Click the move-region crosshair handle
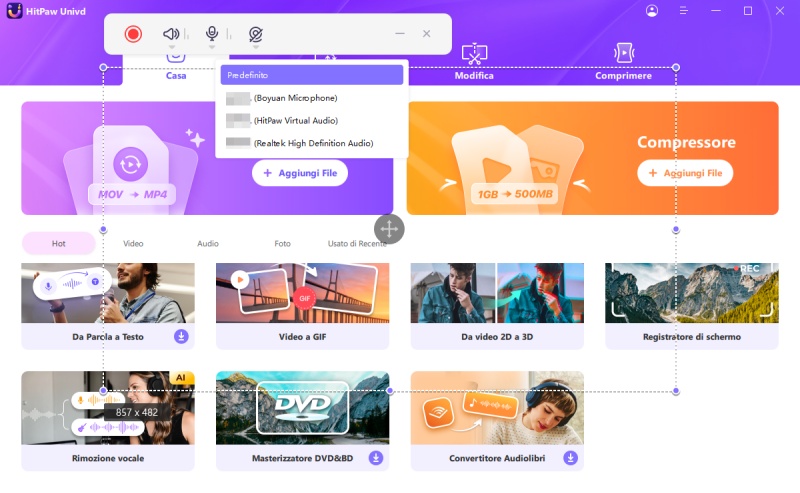Screen dimensions: 800x493 (389, 229)
